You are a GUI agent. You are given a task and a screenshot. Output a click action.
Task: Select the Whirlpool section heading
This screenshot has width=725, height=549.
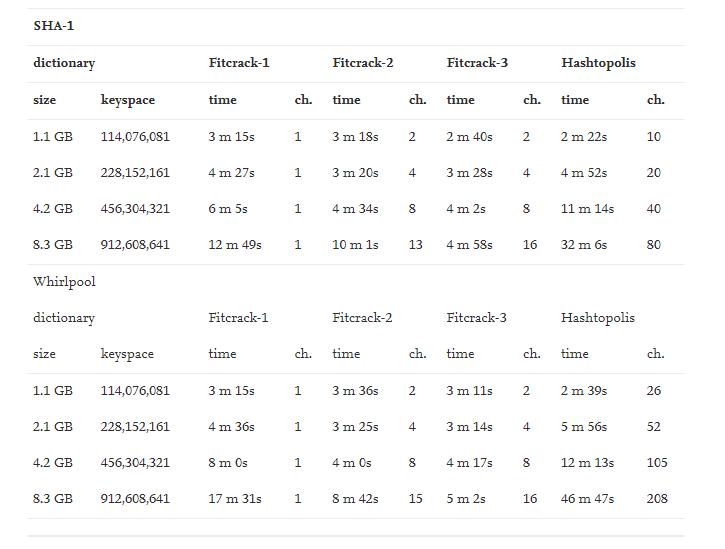click(64, 282)
